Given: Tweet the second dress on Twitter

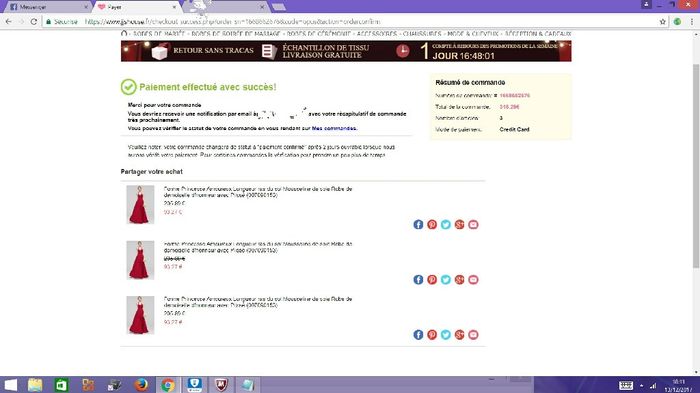Looking at the screenshot, I should 446,280.
